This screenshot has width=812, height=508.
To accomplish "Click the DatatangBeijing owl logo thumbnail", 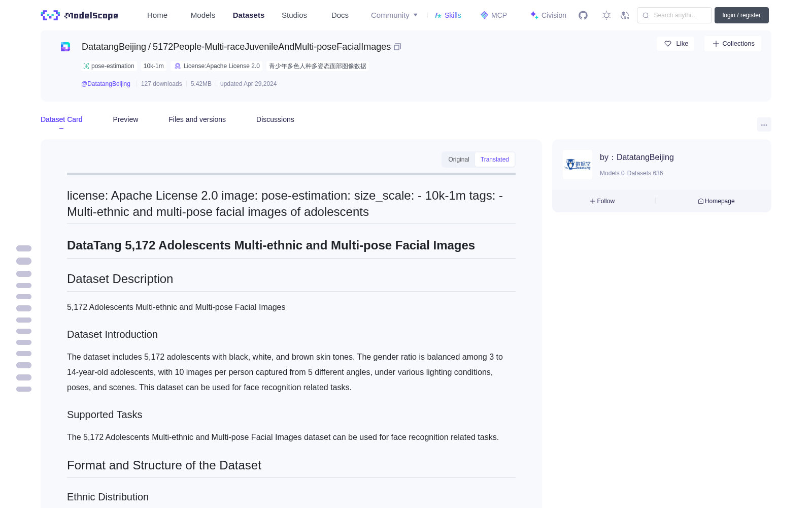I will click(x=578, y=165).
